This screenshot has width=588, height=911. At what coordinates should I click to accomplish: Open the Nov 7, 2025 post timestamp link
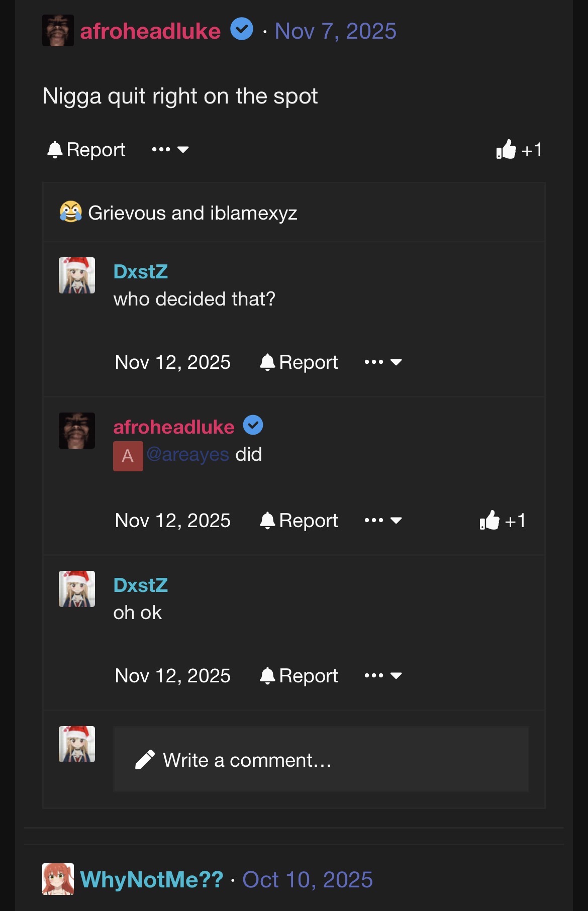coord(335,31)
